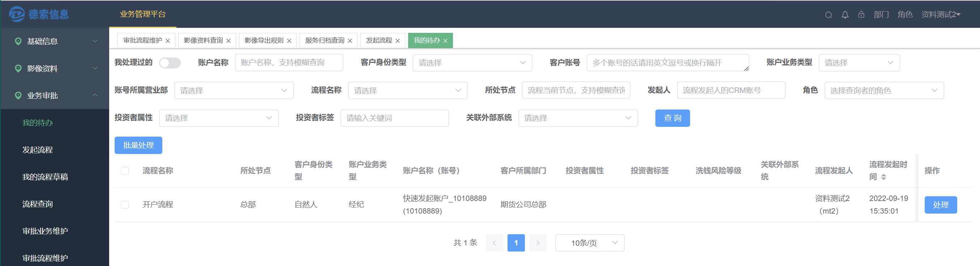Sort by 流程发起时间 column arrows
980x266 pixels.
click(883, 177)
